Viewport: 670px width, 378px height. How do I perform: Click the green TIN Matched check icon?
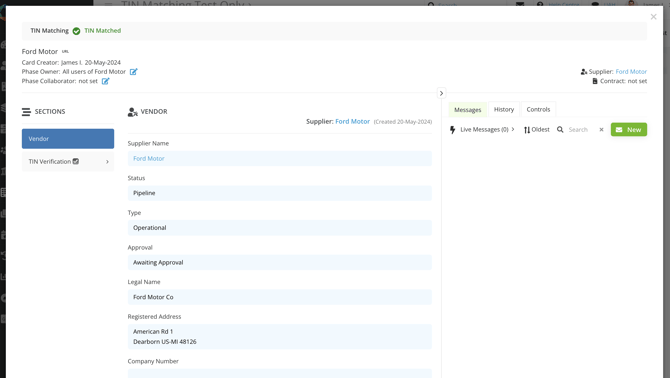point(76,31)
